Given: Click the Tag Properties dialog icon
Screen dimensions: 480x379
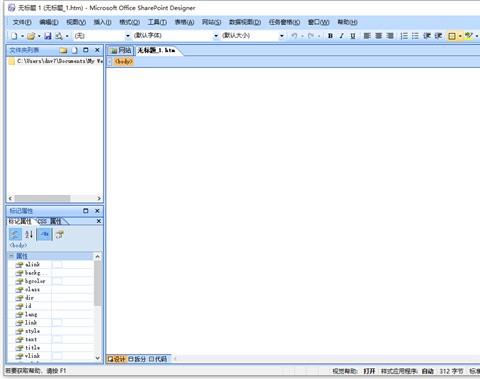Looking at the screenshot, I should point(60,234).
